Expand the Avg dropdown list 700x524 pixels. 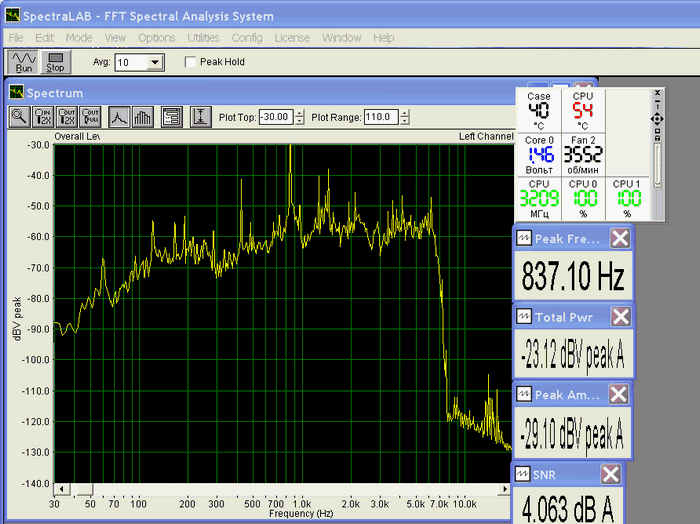tap(154, 62)
